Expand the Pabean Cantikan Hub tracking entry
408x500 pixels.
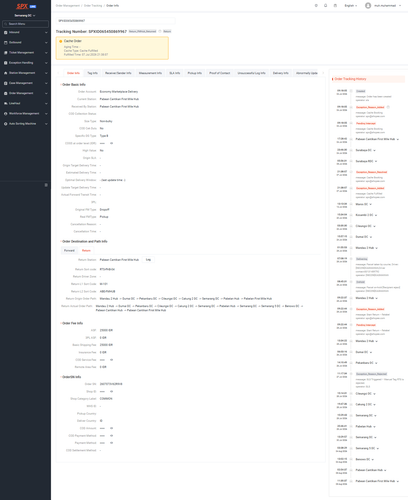(x=385, y=470)
